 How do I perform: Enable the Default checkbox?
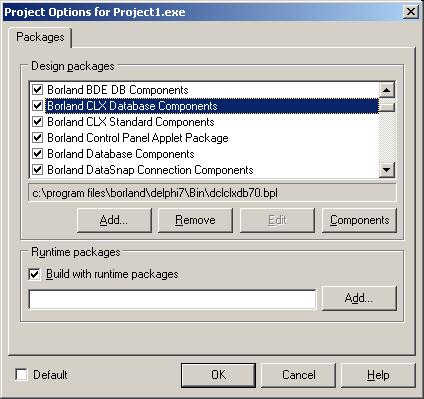click(22, 374)
